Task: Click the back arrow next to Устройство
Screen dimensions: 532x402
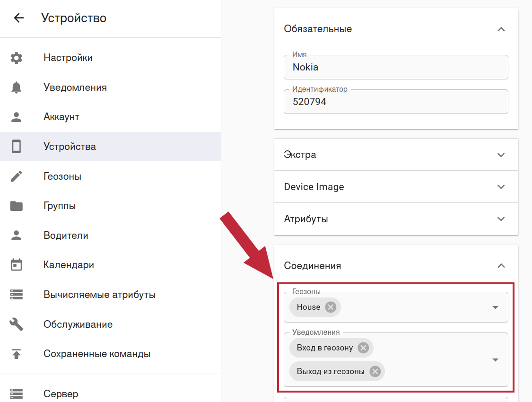Action: coord(18,18)
